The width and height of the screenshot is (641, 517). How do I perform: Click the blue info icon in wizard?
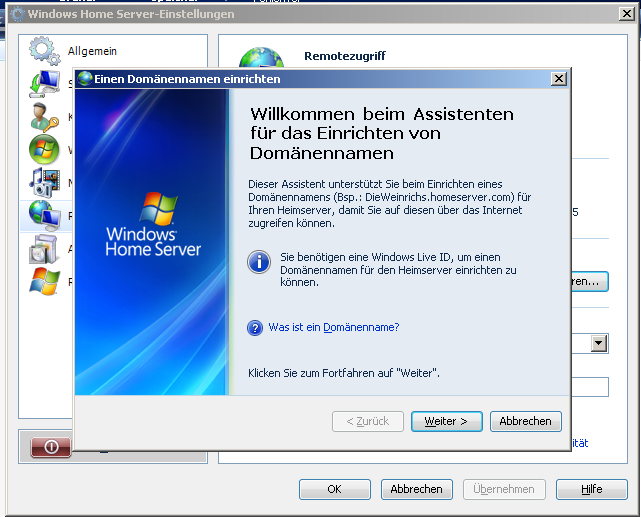[x=259, y=263]
